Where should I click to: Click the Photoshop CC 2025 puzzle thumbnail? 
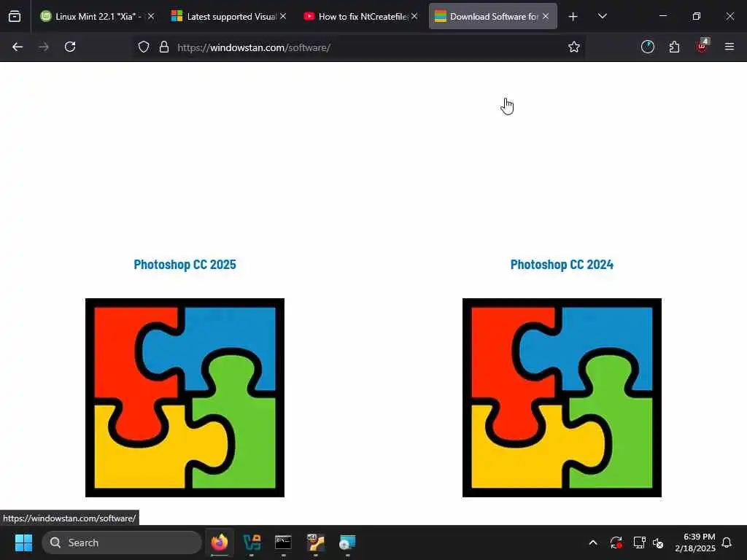pos(185,397)
